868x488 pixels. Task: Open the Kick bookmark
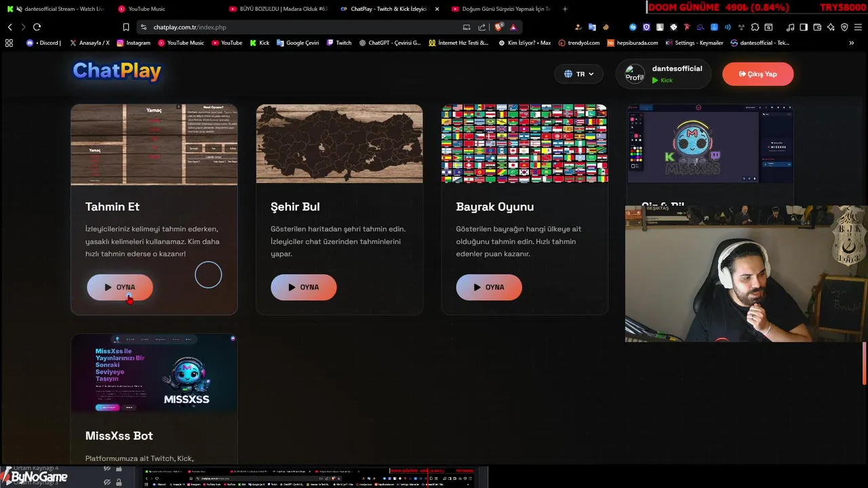click(260, 43)
